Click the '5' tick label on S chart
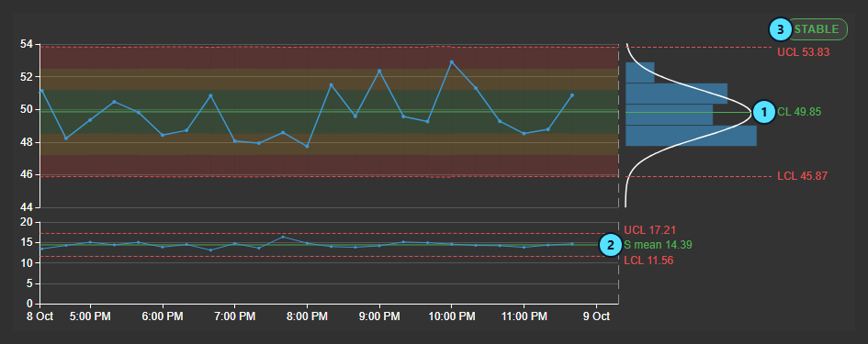868x344 pixels. [x=31, y=283]
